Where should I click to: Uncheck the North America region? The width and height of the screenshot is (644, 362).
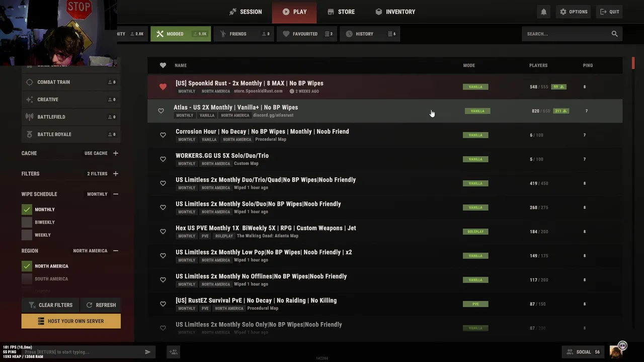point(27,266)
